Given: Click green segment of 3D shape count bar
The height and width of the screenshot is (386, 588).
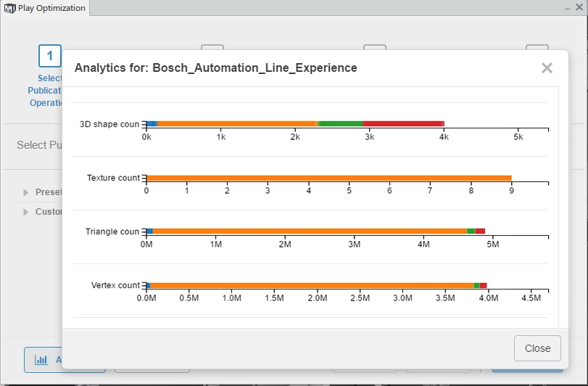Looking at the screenshot, I should point(340,124).
